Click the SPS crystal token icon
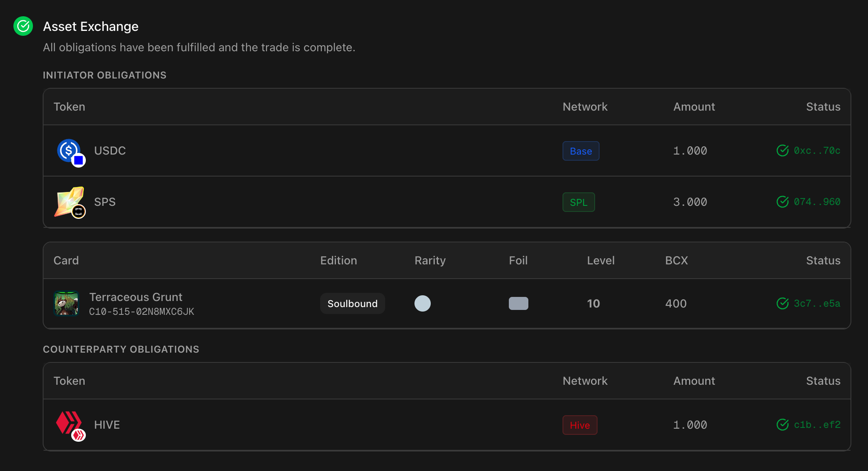 [69, 202]
